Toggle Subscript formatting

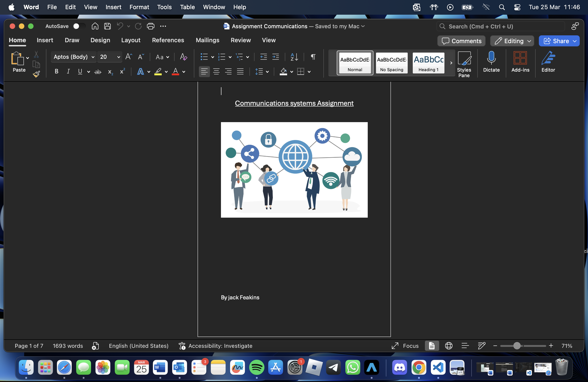click(110, 72)
